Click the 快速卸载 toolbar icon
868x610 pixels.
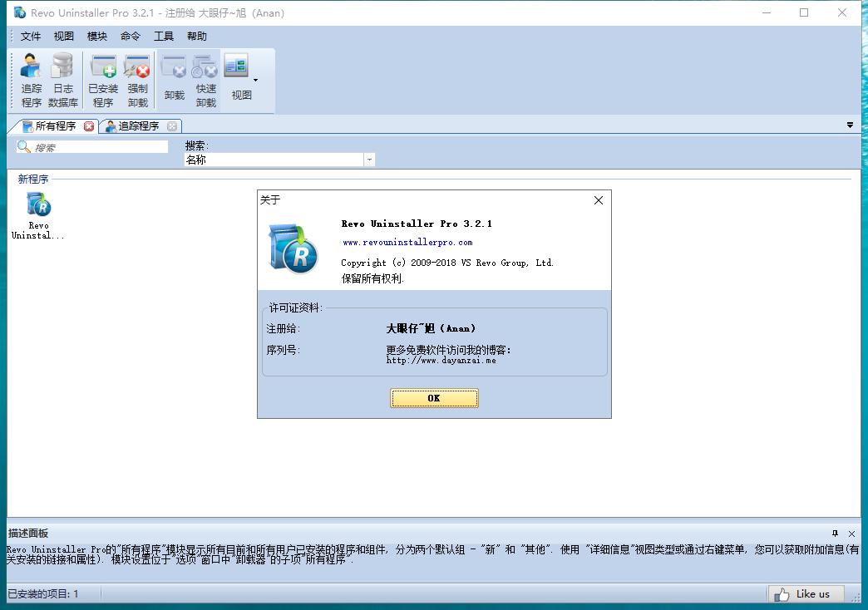point(205,81)
